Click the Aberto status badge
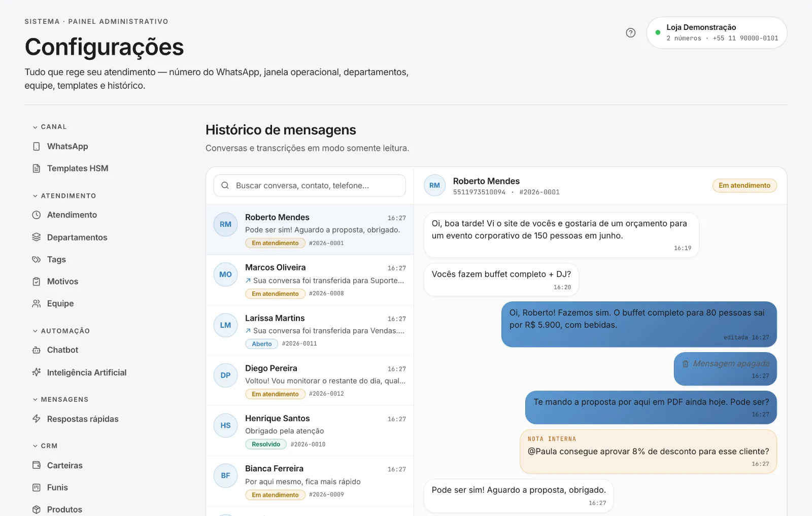This screenshot has height=516, width=812. [x=262, y=344]
